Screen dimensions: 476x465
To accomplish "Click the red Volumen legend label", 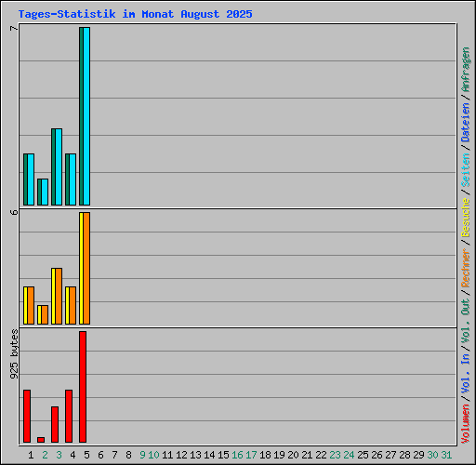I will 466,423.
